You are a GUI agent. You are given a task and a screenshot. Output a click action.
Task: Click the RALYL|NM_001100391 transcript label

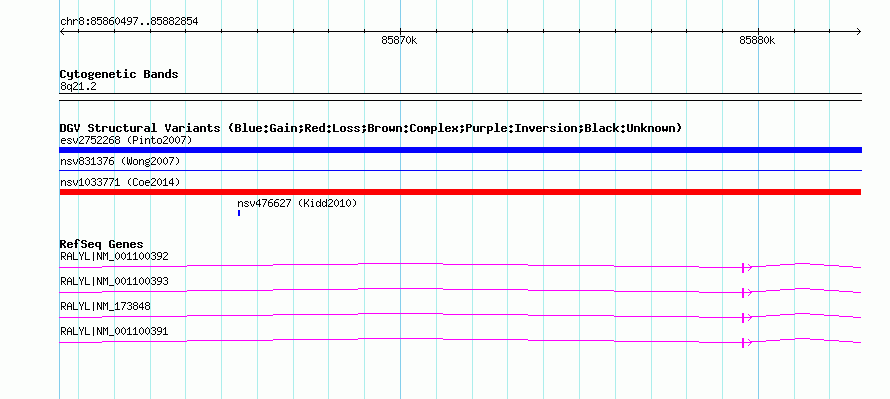[x=114, y=331]
